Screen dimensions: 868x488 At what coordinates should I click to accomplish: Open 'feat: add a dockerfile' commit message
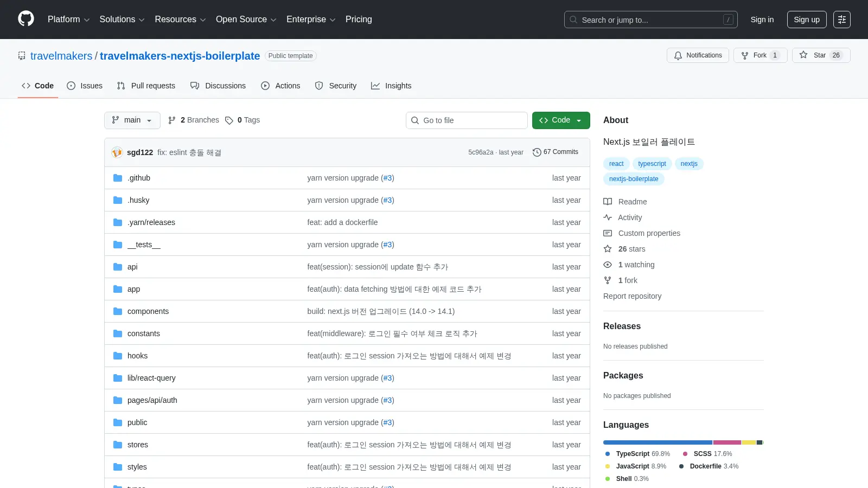pos(342,222)
